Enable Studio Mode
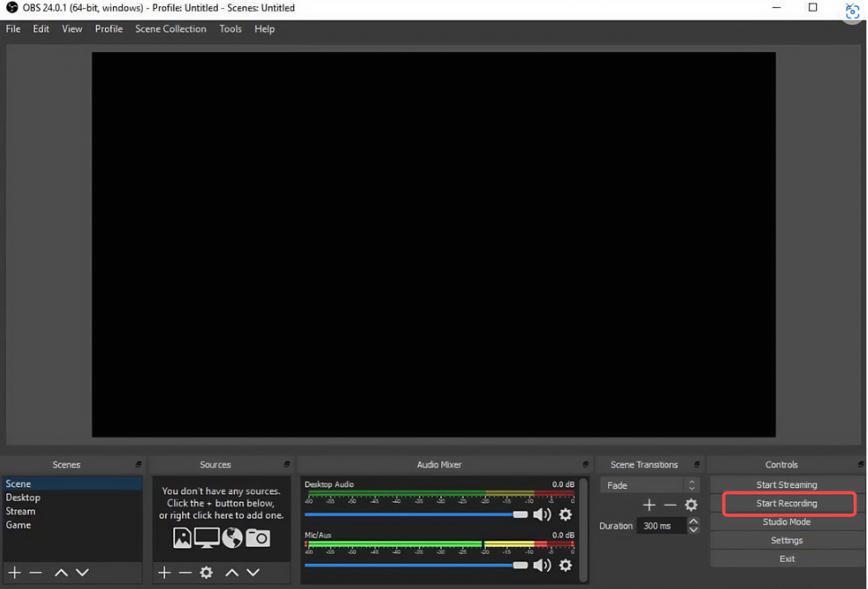Viewport: 868px width, 589px height. pos(786,521)
